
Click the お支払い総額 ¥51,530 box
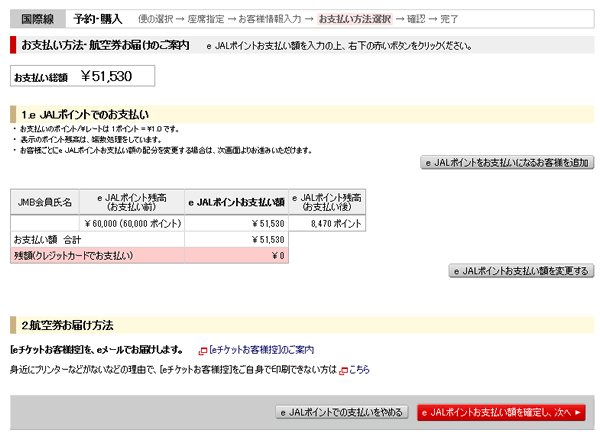(x=83, y=76)
